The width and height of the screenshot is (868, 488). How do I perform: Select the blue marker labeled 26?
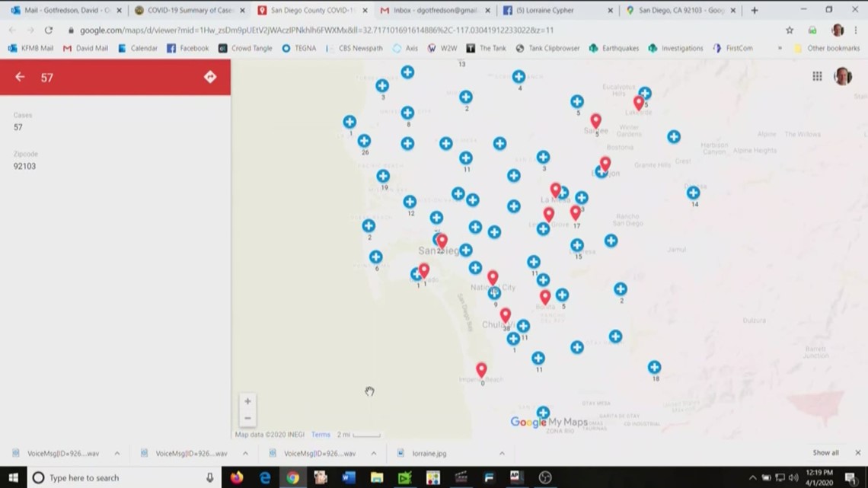pos(364,141)
